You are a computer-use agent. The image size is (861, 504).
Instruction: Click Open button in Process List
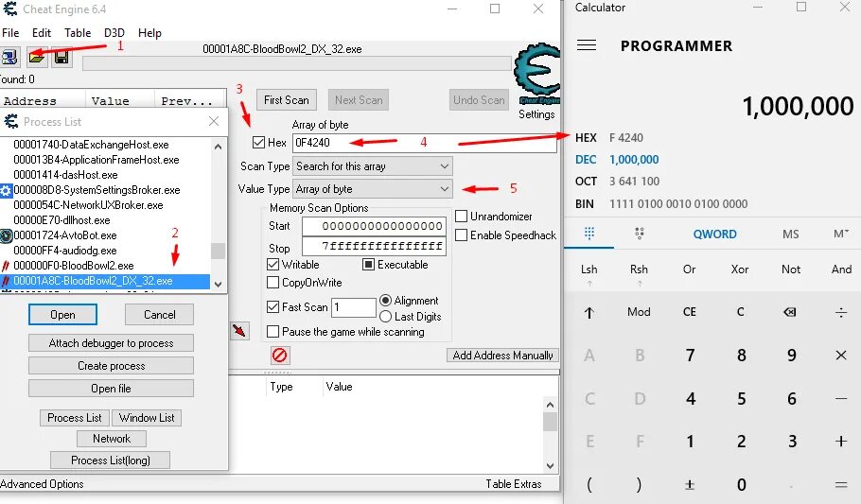click(x=62, y=315)
